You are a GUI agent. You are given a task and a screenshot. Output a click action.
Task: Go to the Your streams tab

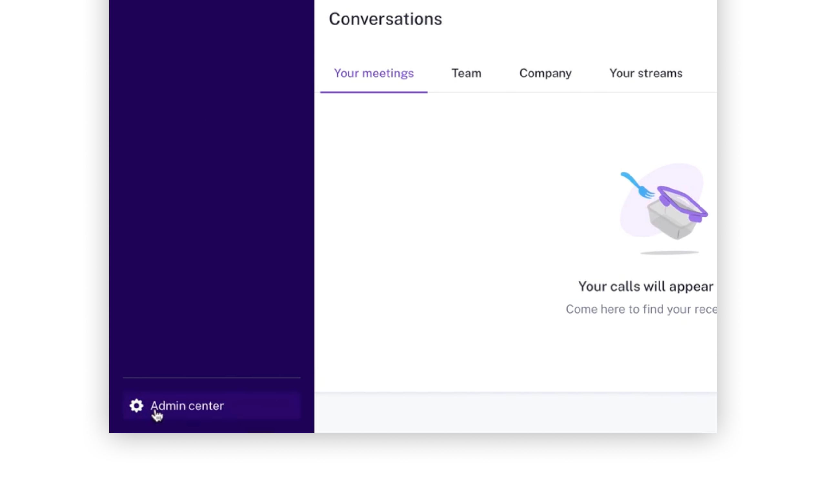tap(646, 73)
